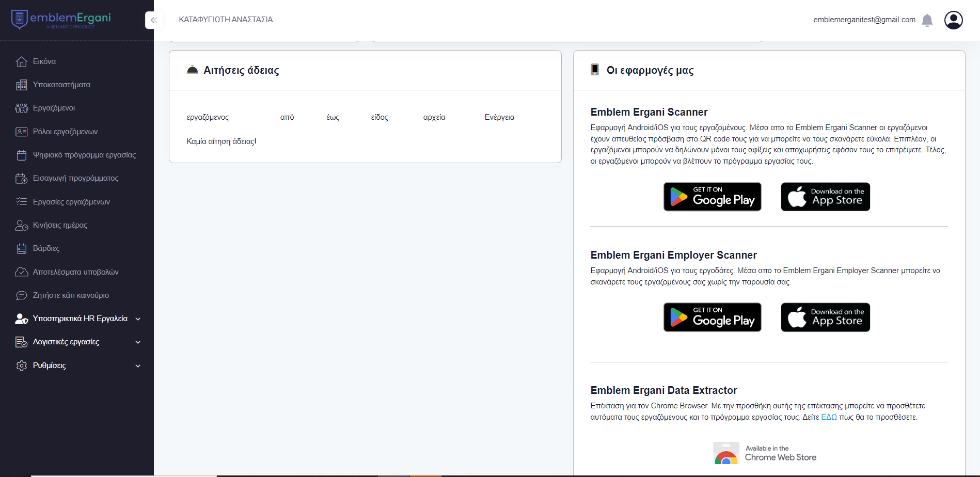The height and width of the screenshot is (477, 980).
Task: Open Ψηφιακό πρόγραμμα εργασίας page
Action: (x=84, y=155)
